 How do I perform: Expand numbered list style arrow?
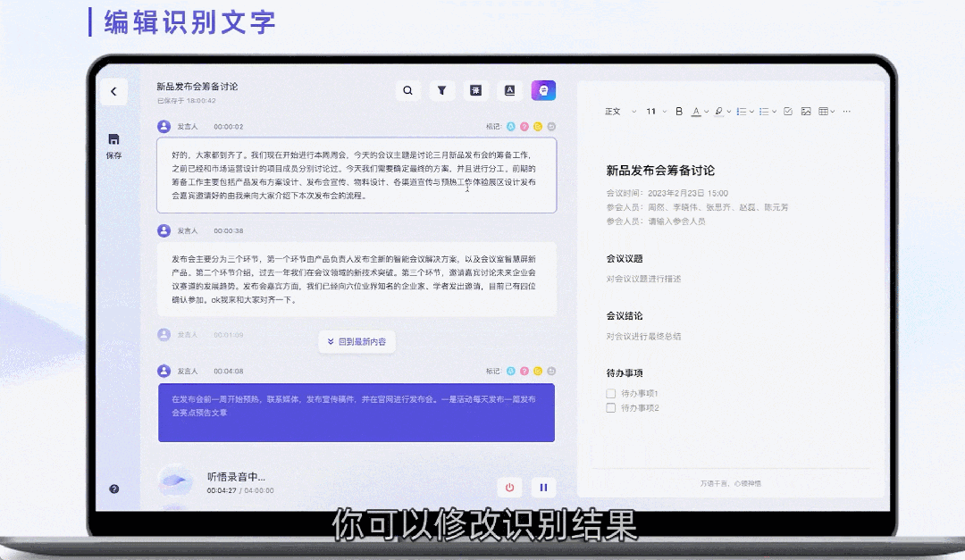(x=751, y=112)
